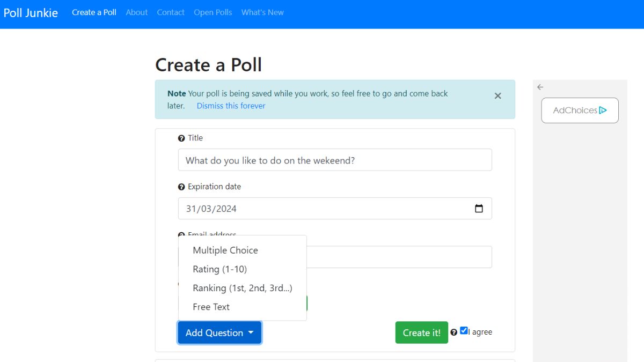
Task: Click the Dismiss this forever link
Action: coord(231,106)
